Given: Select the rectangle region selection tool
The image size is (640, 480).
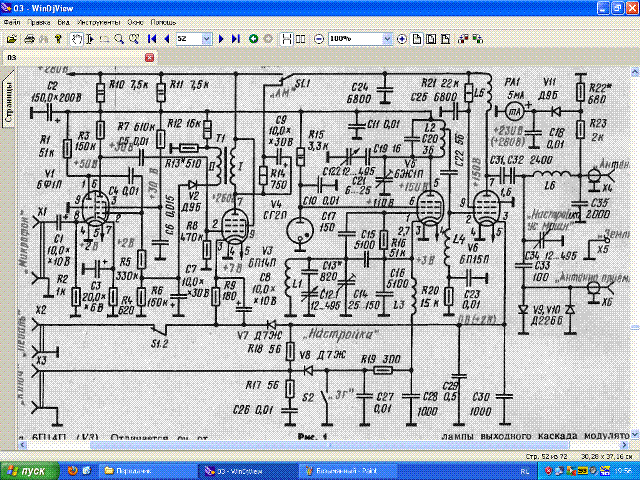Looking at the screenshot, I should (105, 39).
